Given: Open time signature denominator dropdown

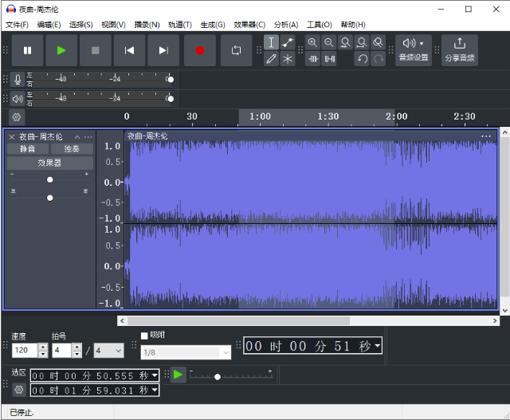Looking at the screenshot, I should point(109,351).
